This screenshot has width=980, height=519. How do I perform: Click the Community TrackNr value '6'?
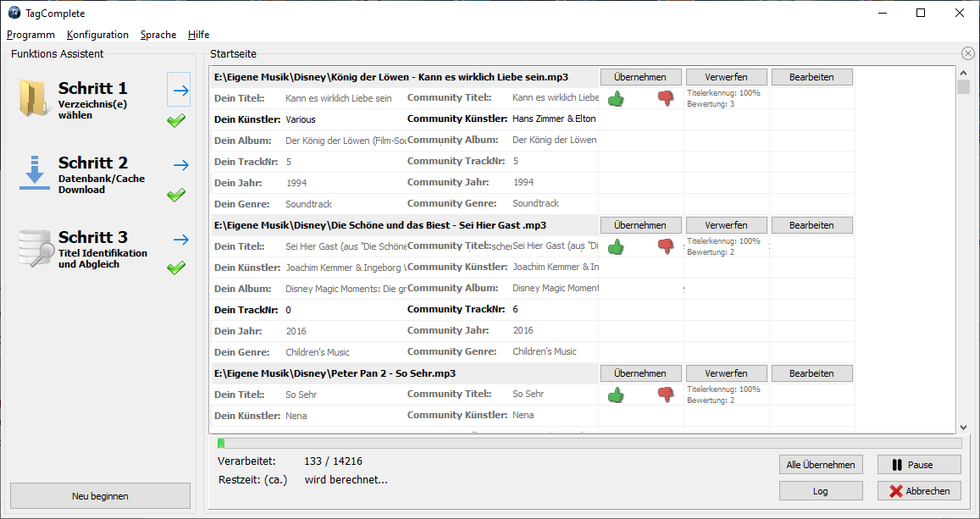(516, 309)
